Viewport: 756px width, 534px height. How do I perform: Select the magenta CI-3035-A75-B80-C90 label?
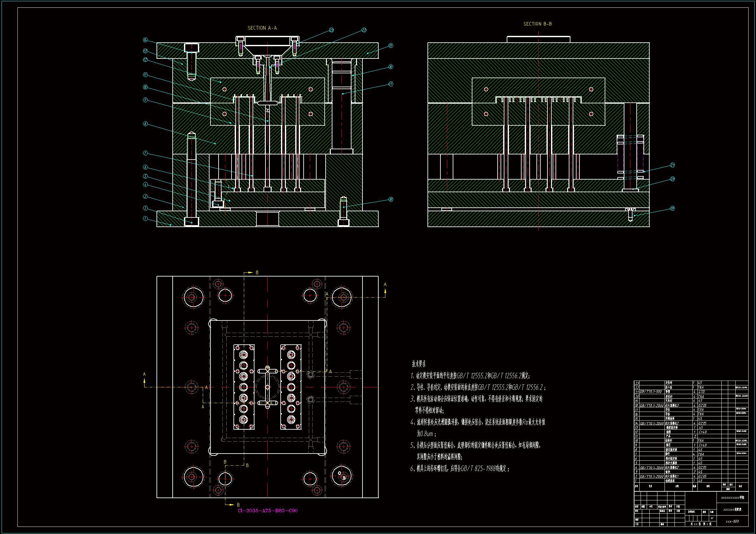pyautogui.click(x=267, y=511)
